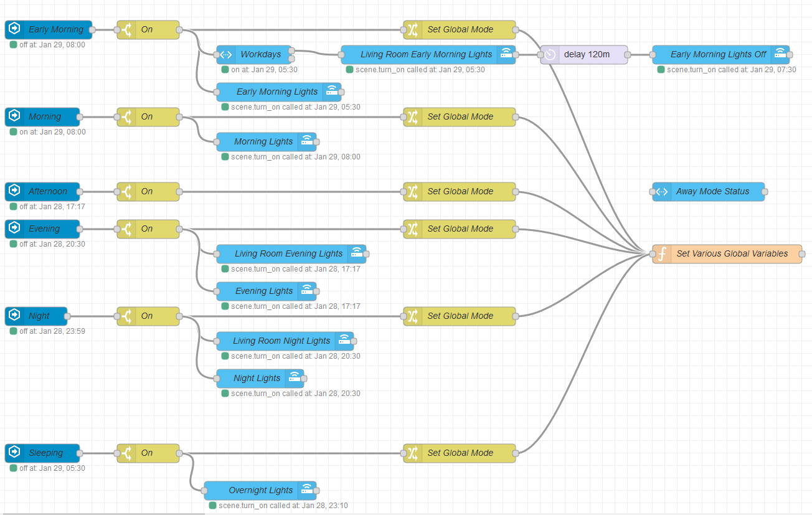812x515 pixels.
Task: Click the service icon on the Night Lights node
Action: (x=295, y=378)
